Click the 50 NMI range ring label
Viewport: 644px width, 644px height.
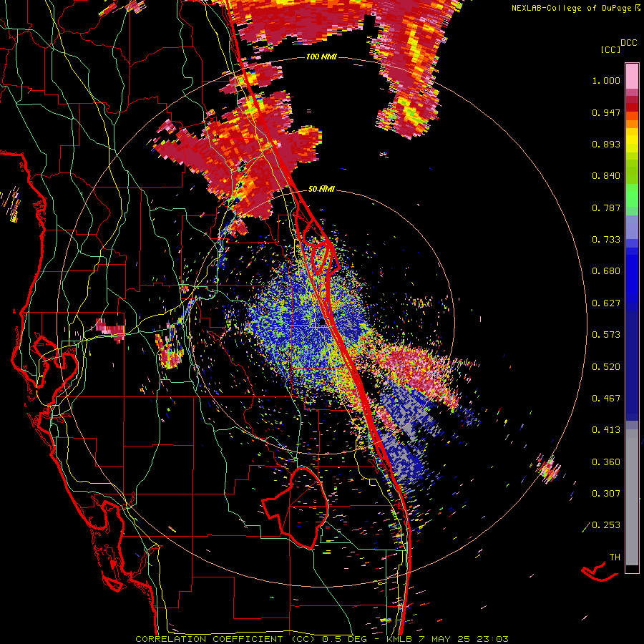coord(321,190)
